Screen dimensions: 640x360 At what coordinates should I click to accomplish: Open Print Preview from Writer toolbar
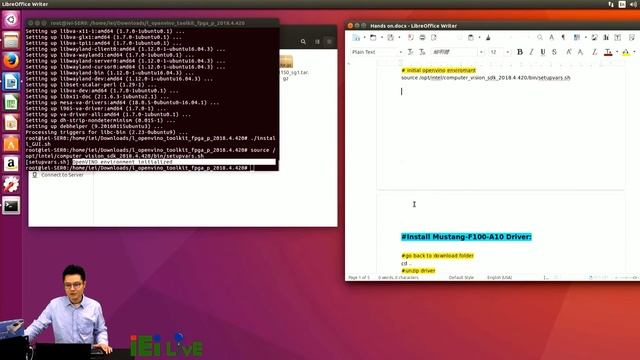tap(433, 38)
